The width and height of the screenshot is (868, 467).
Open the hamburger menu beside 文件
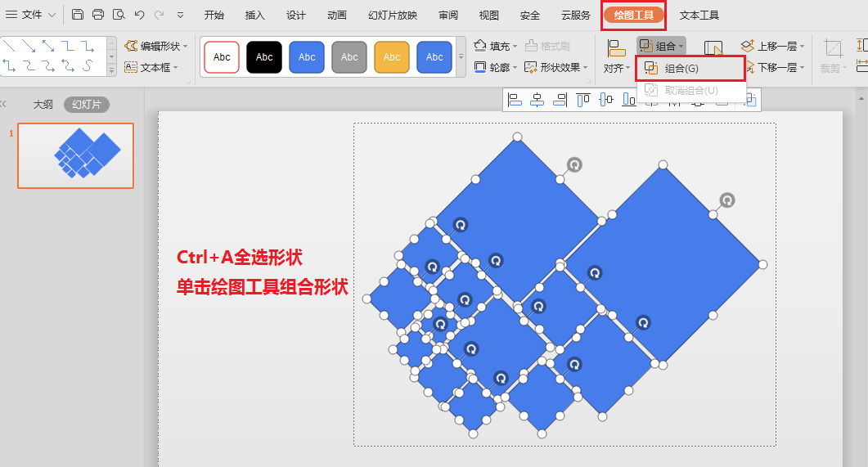point(11,15)
